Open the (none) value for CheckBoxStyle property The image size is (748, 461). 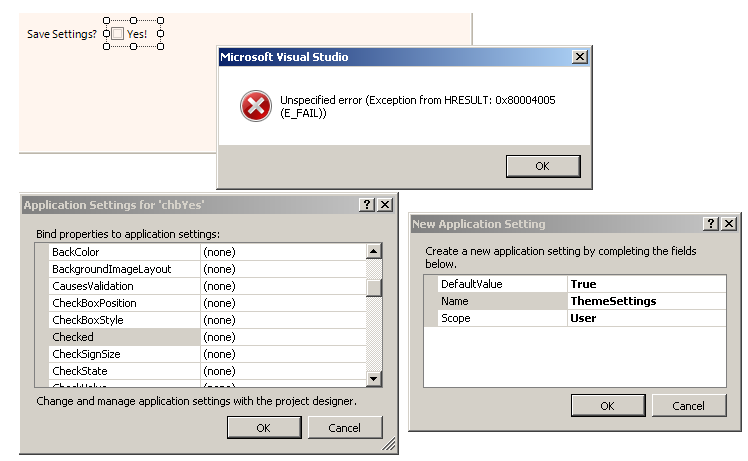283,320
